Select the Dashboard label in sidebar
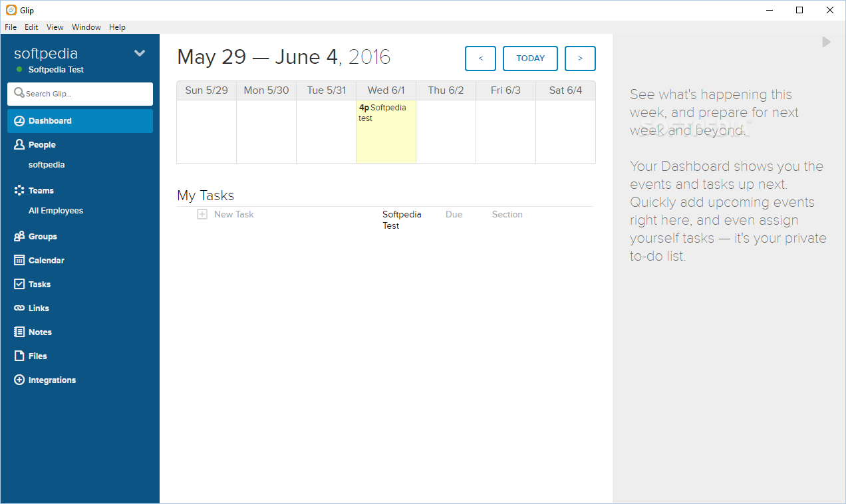Viewport: 846px width, 504px height. 50,121
